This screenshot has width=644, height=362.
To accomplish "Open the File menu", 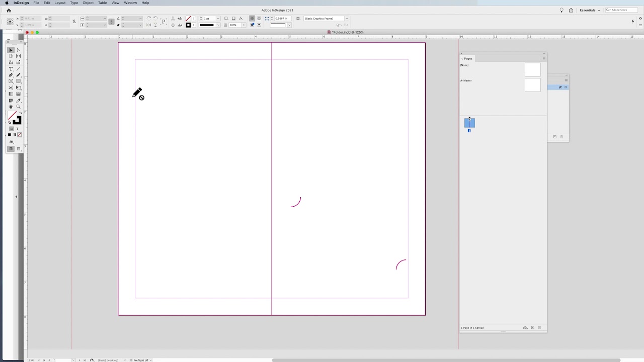I will (x=36, y=3).
